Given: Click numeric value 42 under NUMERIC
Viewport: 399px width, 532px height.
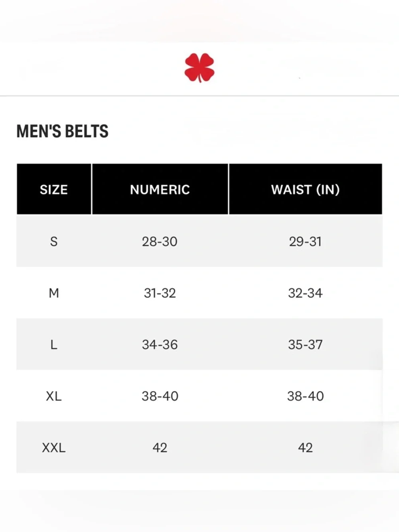Looking at the screenshot, I should point(160,447).
